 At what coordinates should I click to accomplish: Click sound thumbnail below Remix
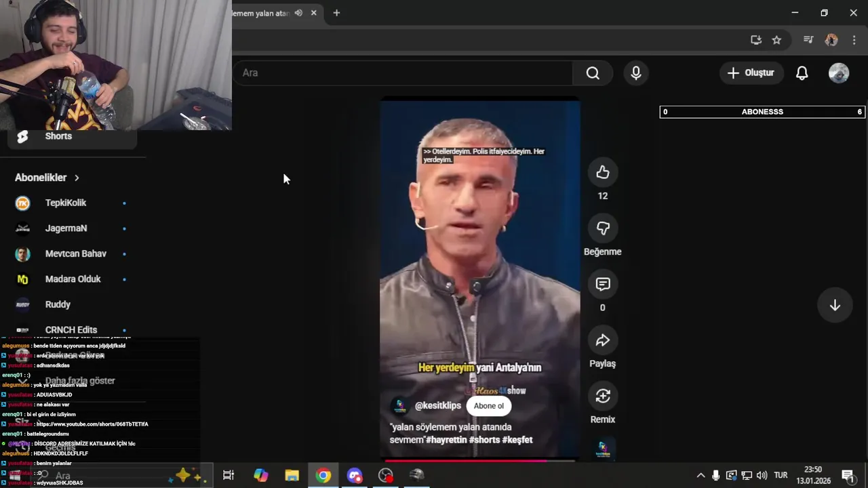[x=602, y=450]
